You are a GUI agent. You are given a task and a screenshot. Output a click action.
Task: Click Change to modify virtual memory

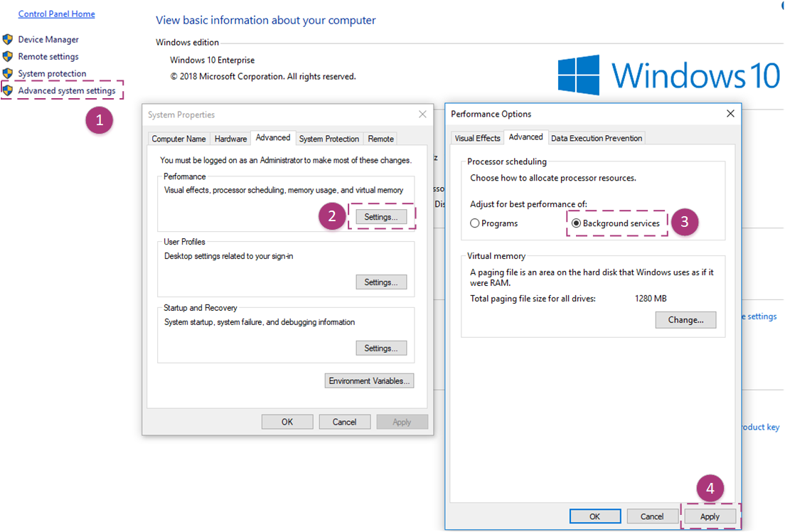coord(685,320)
